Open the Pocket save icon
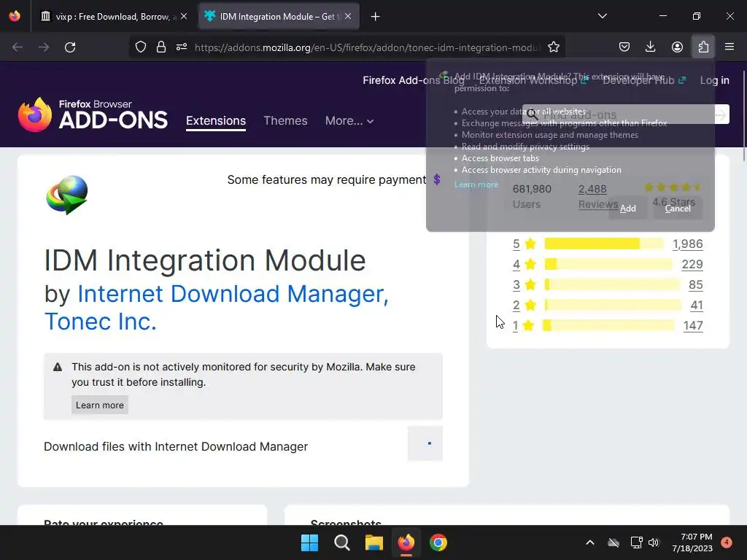747x560 pixels. click(x=624, y=47)
